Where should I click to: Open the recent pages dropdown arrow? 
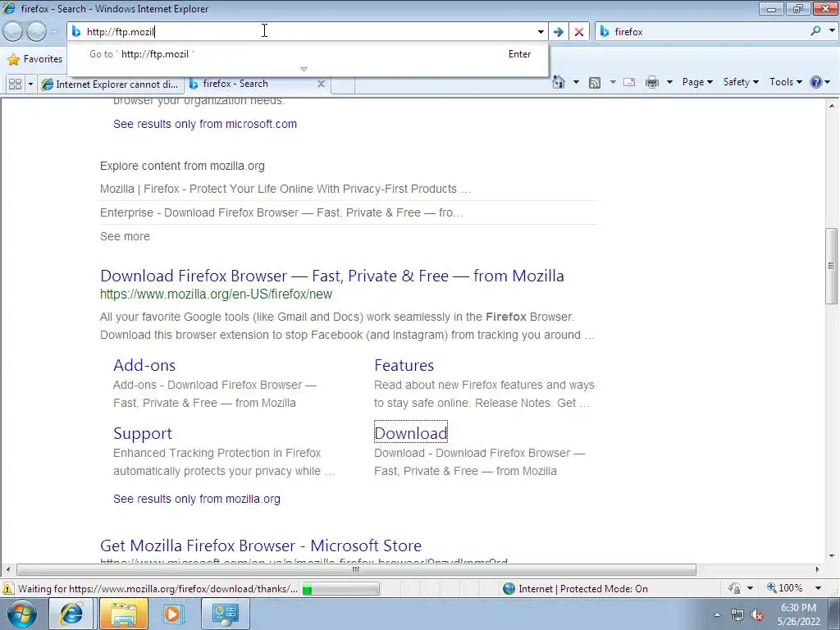point(54,32)
